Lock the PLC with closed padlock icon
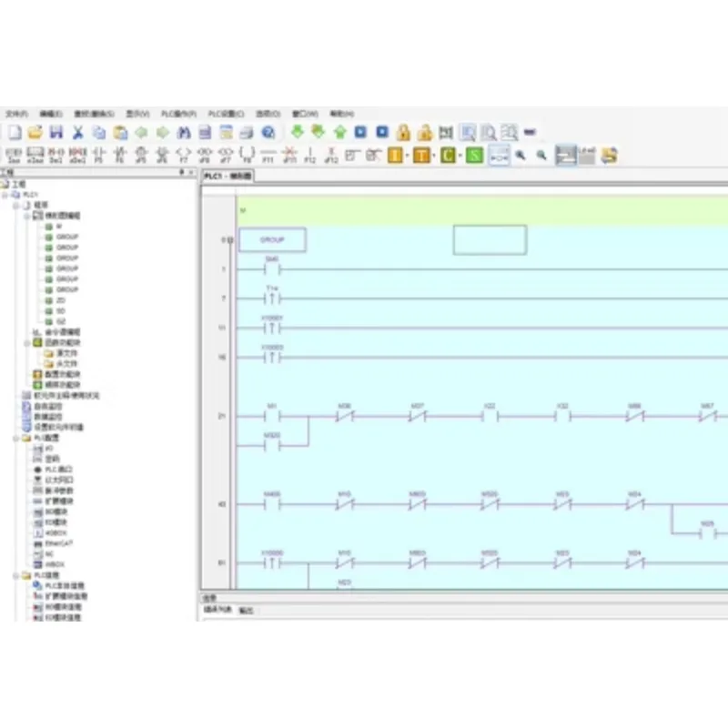Image resolution: width=728 pixels, height=728 pixels. pyautogui.click(x=403, y=133)
